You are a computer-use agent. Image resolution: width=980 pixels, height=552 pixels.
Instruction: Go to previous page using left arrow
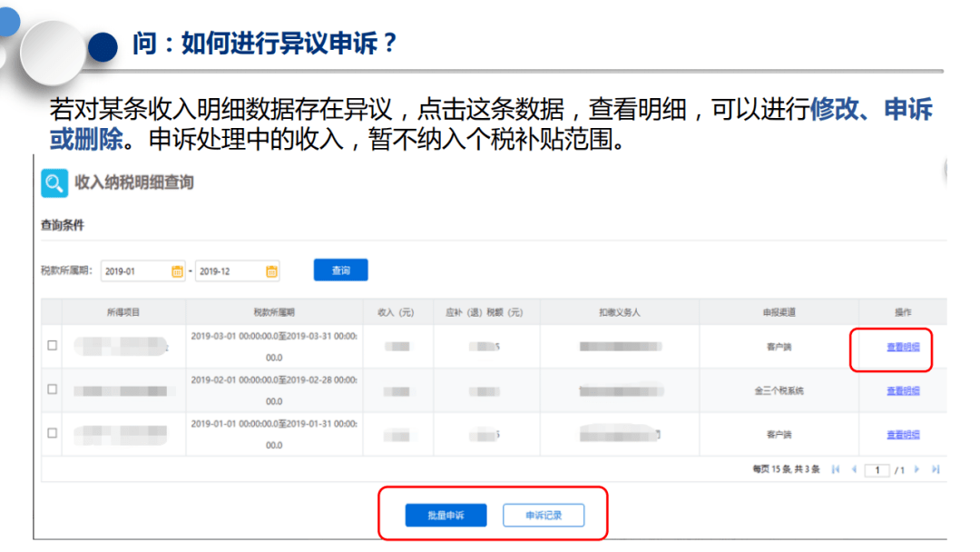(x=854, y=469)
